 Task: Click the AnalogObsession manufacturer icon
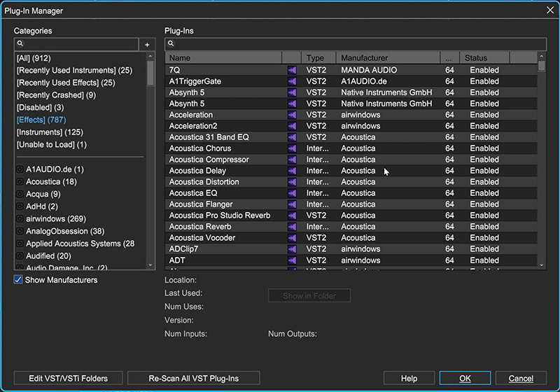point(20,232)
